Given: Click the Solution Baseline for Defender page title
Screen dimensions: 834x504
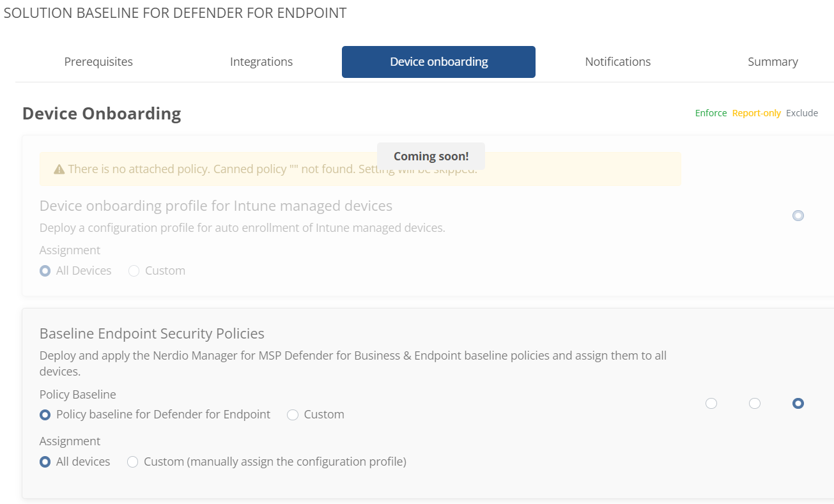Looking at the screenshot, I should [175, 13].
